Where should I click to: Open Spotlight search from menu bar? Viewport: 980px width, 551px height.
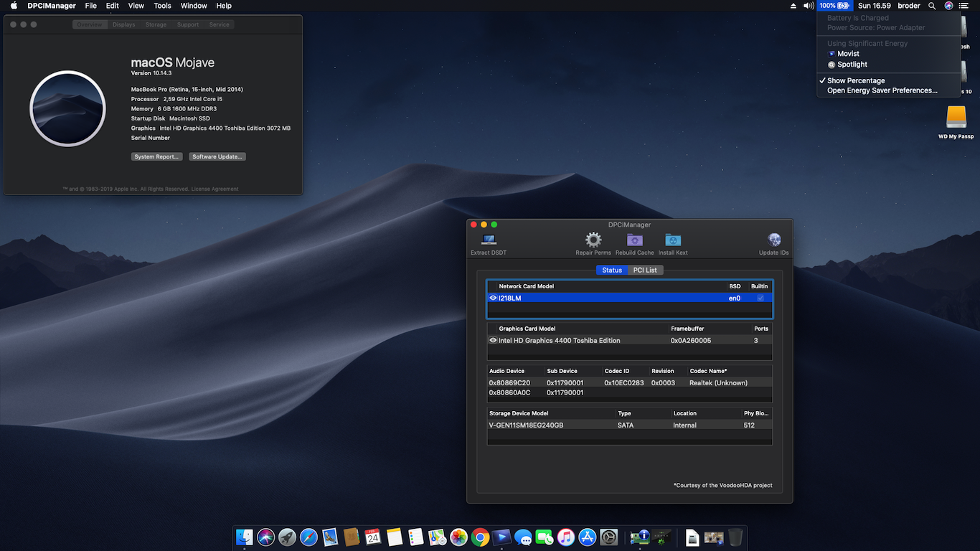pos(931,5)
